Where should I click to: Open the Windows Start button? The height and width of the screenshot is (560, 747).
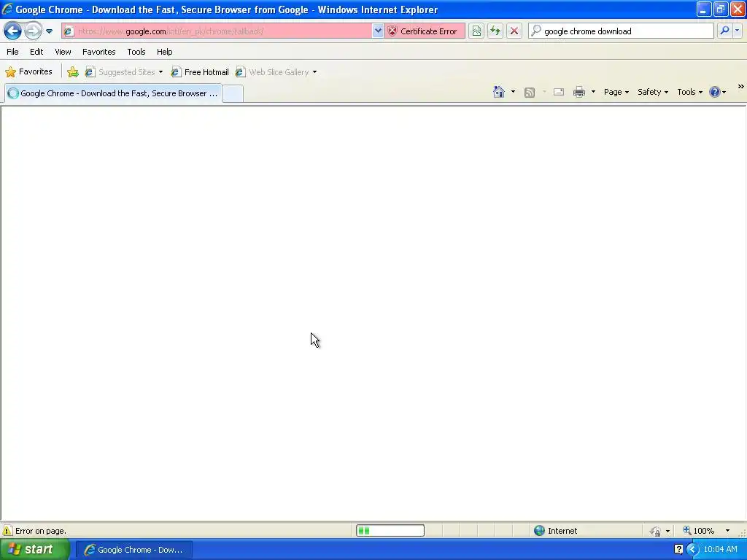pyautogui.click(x=34, y=550)
